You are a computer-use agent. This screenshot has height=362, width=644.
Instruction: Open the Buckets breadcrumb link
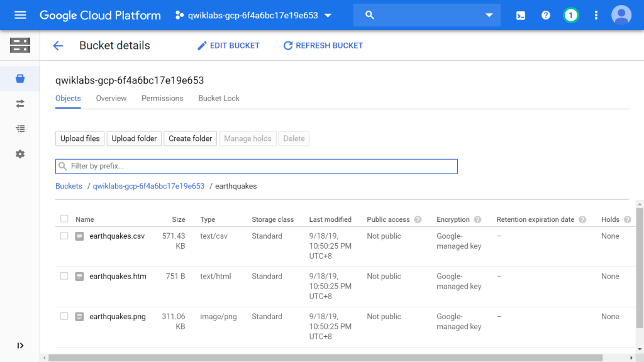(x=69, y=186)
